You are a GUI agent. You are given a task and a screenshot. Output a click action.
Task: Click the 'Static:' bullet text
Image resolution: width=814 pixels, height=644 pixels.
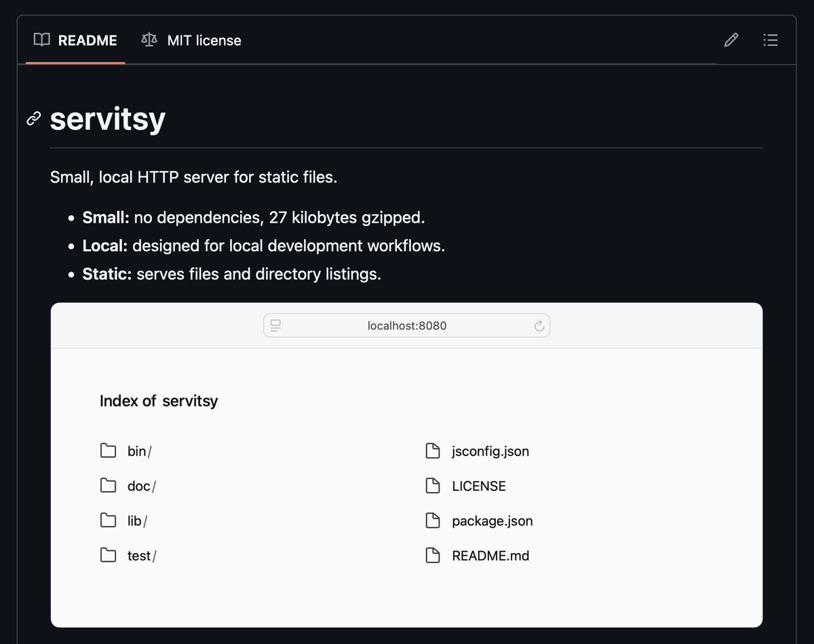107,274
